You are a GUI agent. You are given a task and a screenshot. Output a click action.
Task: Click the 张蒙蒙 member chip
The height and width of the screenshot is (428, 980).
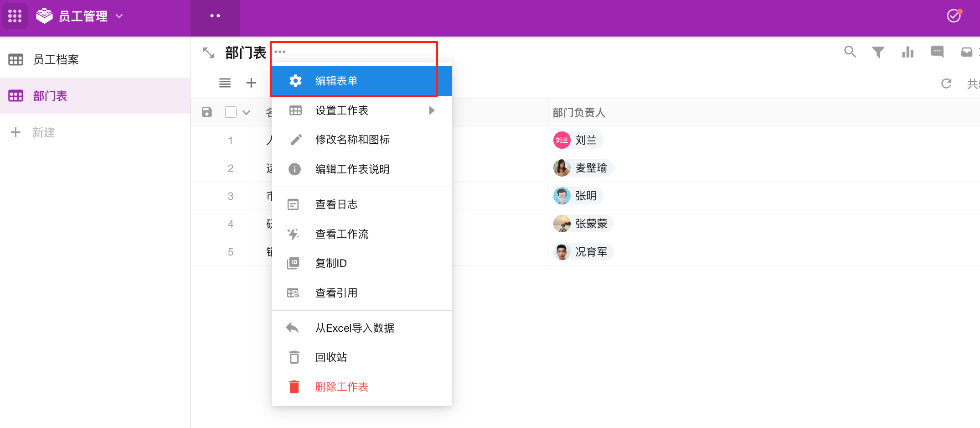(583, 224)
